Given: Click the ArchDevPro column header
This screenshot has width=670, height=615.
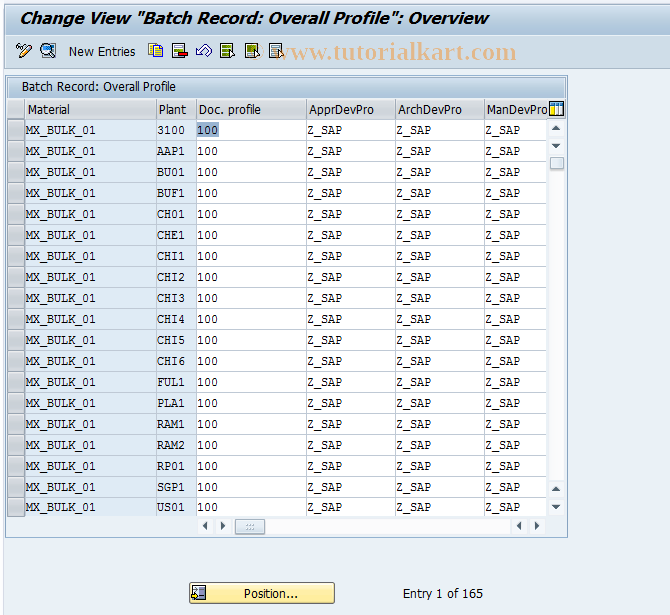Looking at the screenshot, I should click(440, 109).
